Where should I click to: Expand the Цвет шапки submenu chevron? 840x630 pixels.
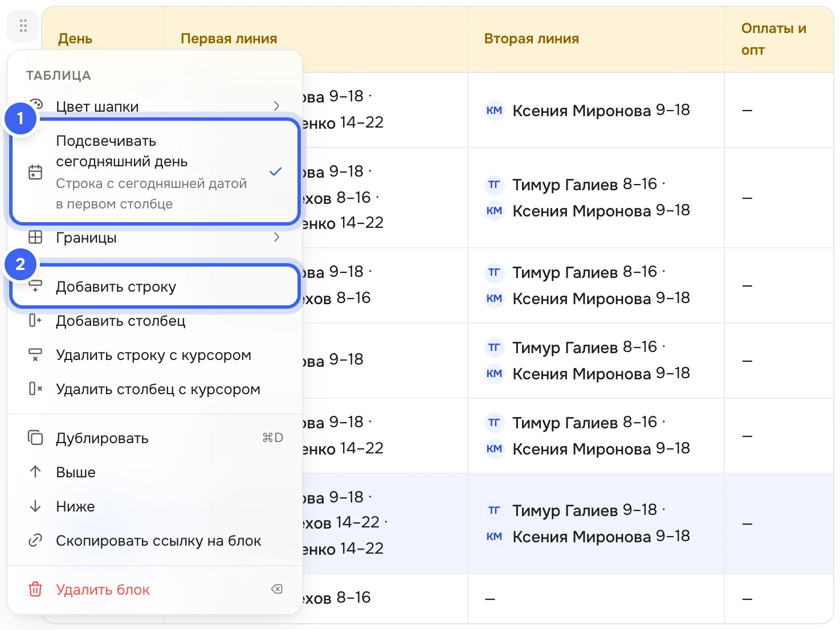276,106
